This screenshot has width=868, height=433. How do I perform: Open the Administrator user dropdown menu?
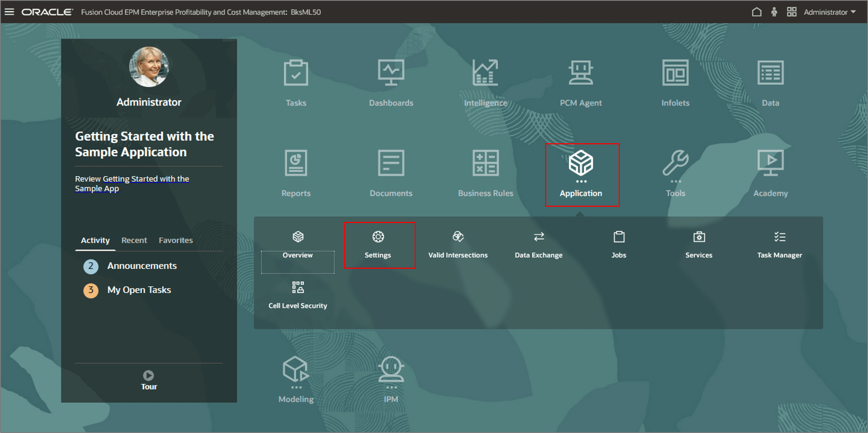pyautogui.click(x=829, y=12)
